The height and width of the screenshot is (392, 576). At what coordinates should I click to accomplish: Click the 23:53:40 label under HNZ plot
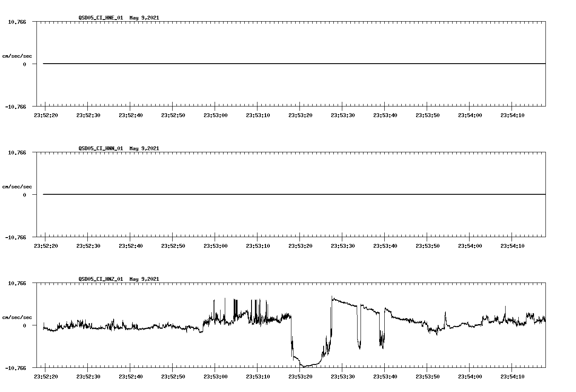pyautogui.click(x=385, y=377)
